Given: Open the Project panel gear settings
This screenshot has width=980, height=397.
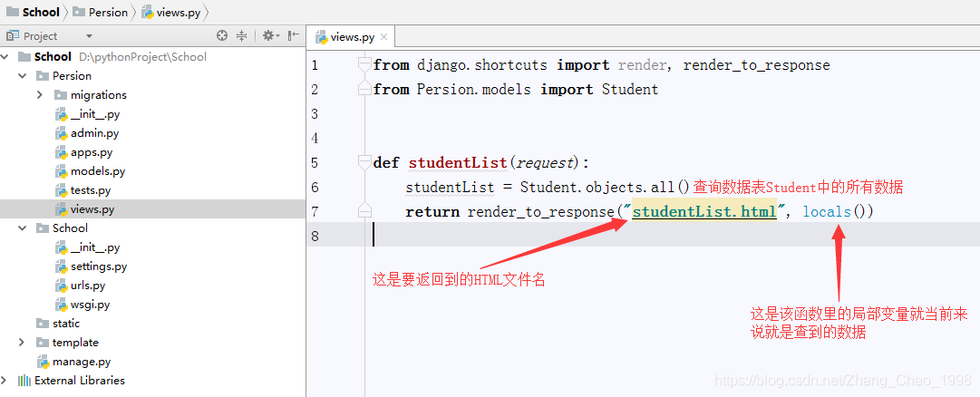Looking at the screenshot, I should 271,36.
